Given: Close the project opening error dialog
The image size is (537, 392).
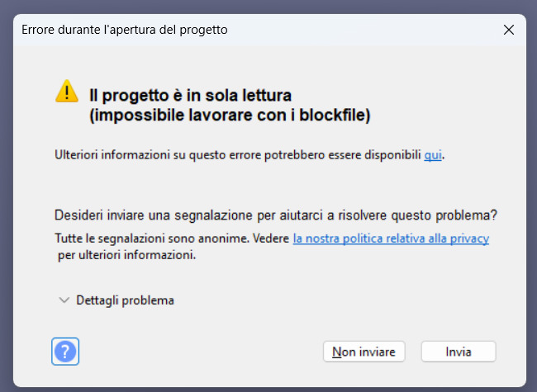Looking at the screenshot, I should coord(508,30).
